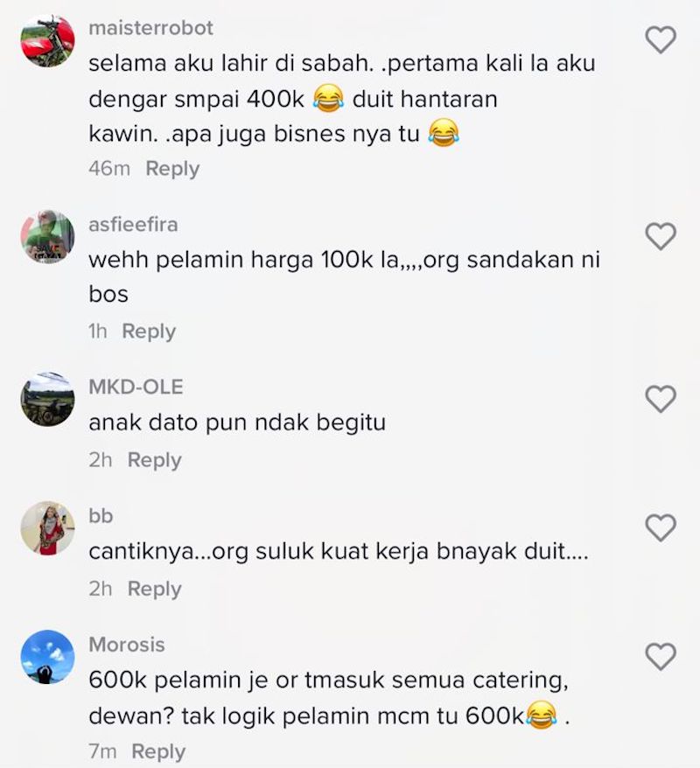Reply to asfieefira's 1h comment
Viewport: 700px width, 768px height.
pyautogui.click(x=149, y=332)
